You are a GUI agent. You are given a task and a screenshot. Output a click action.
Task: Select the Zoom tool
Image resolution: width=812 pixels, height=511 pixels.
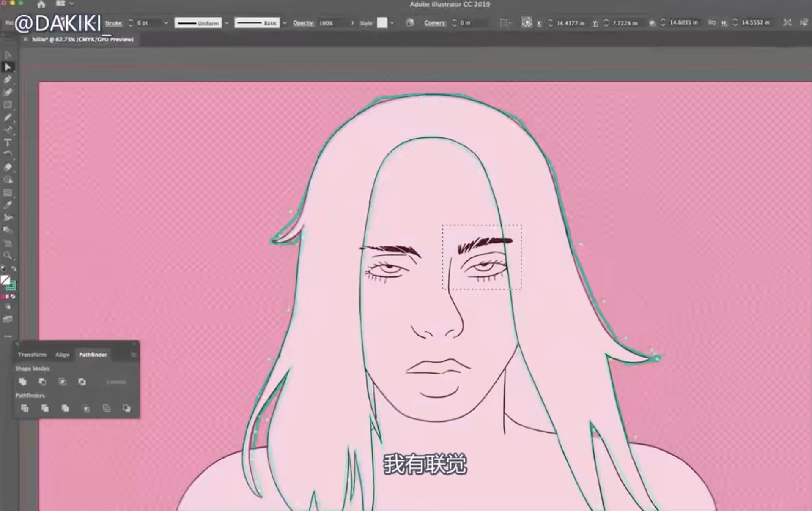pyautogui.click(x=8, y=255)
